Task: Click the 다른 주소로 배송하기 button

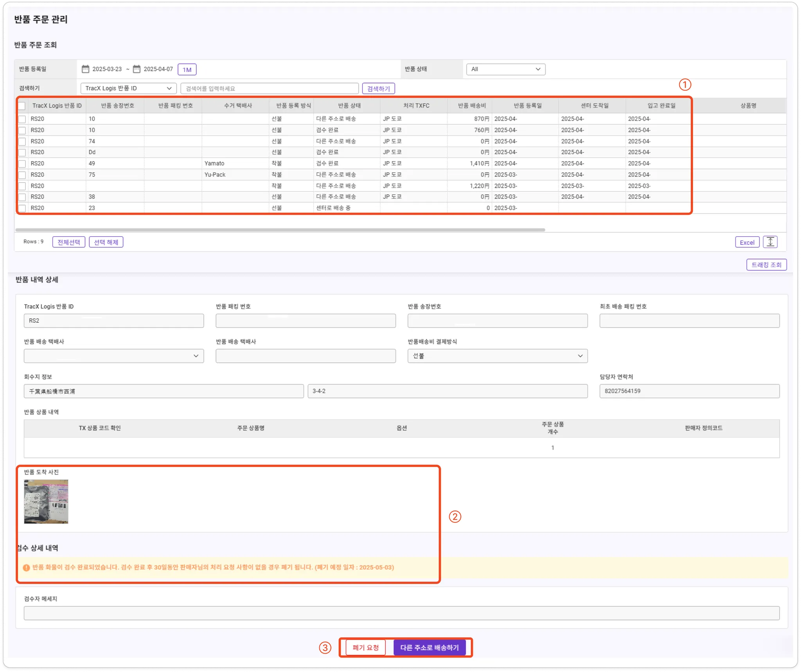Action: tap(429, 648)
